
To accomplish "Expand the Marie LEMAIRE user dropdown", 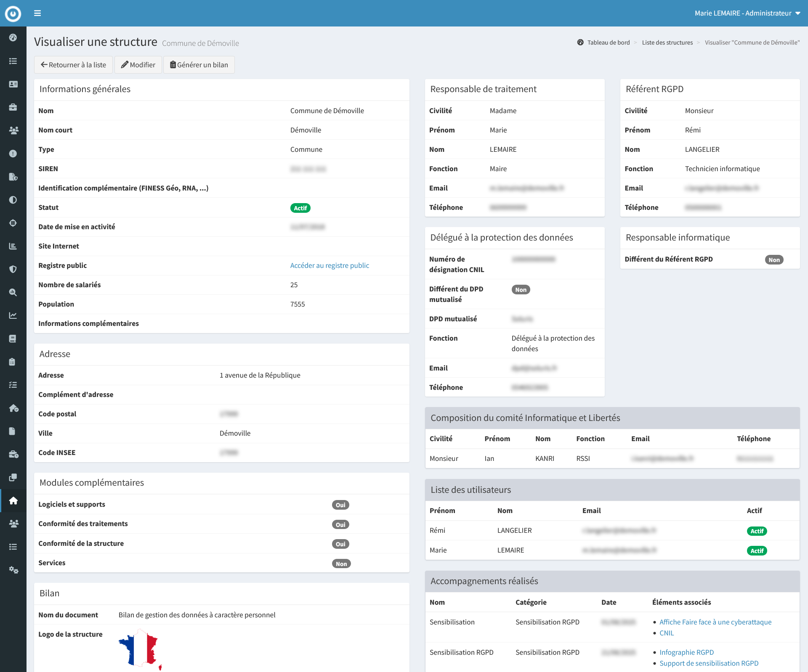I will (747, 13).
